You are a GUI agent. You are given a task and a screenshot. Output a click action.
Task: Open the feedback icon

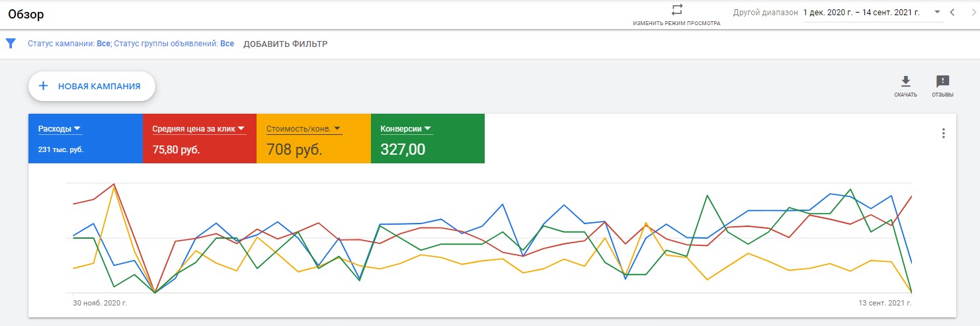coord(942,82)
